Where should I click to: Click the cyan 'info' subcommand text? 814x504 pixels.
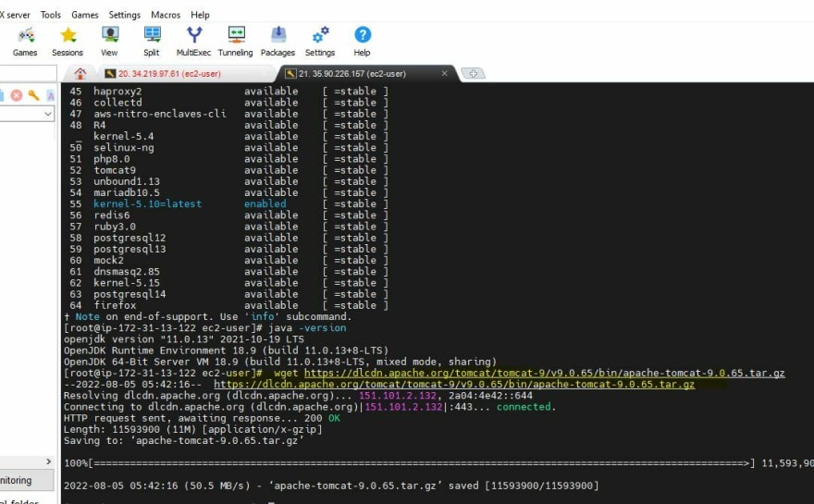tap(263, 316)
